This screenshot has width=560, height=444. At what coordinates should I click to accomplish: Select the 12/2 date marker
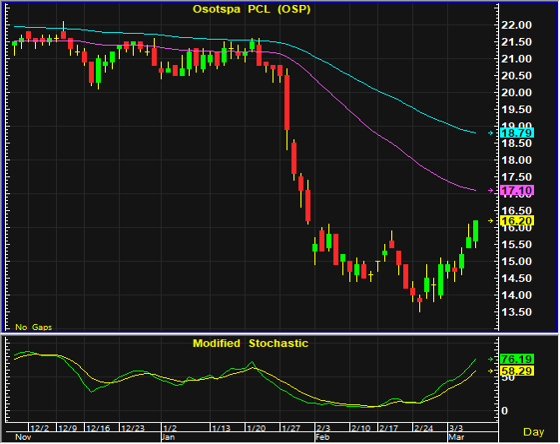(x=39, y=428)
